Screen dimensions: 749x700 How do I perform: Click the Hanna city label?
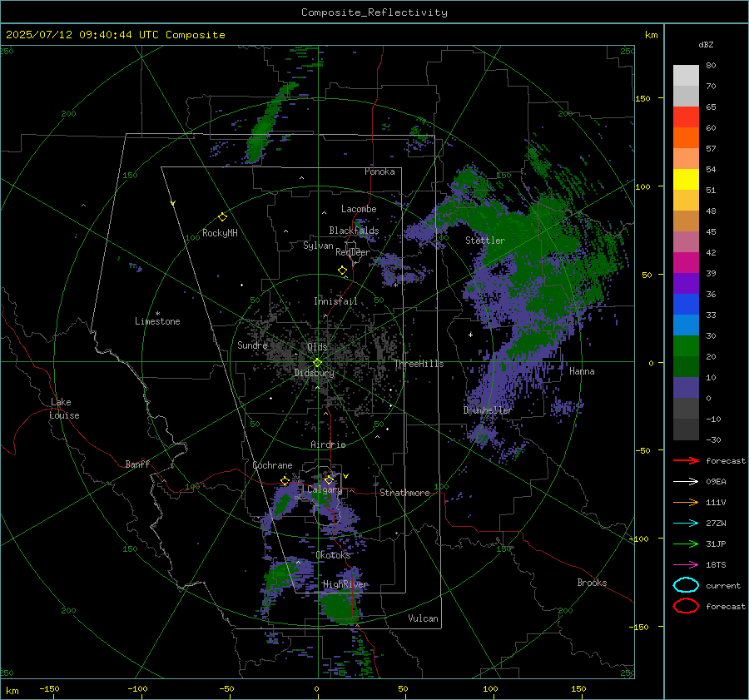point(582,371)
